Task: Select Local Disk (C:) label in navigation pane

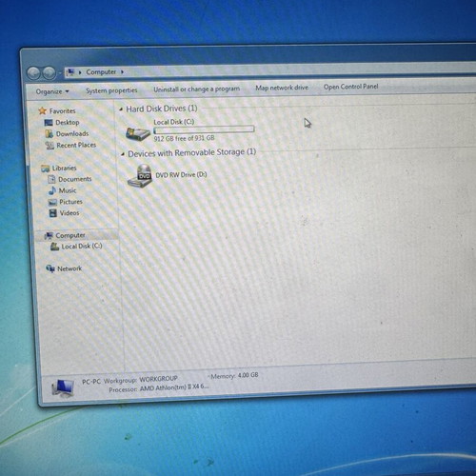Action: pyautogui.click(x=82, y=247)
